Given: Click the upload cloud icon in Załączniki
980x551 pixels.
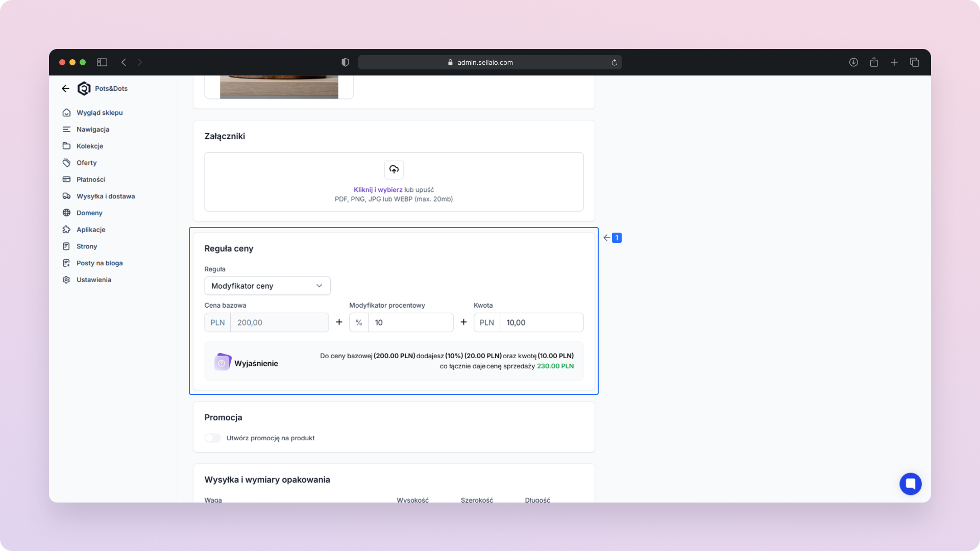Looking at the screenshot, I should tap(394, 169).
